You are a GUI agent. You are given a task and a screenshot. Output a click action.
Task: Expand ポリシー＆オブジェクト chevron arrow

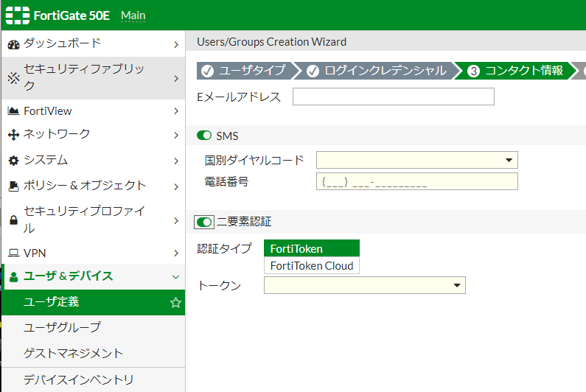[176, 186]
